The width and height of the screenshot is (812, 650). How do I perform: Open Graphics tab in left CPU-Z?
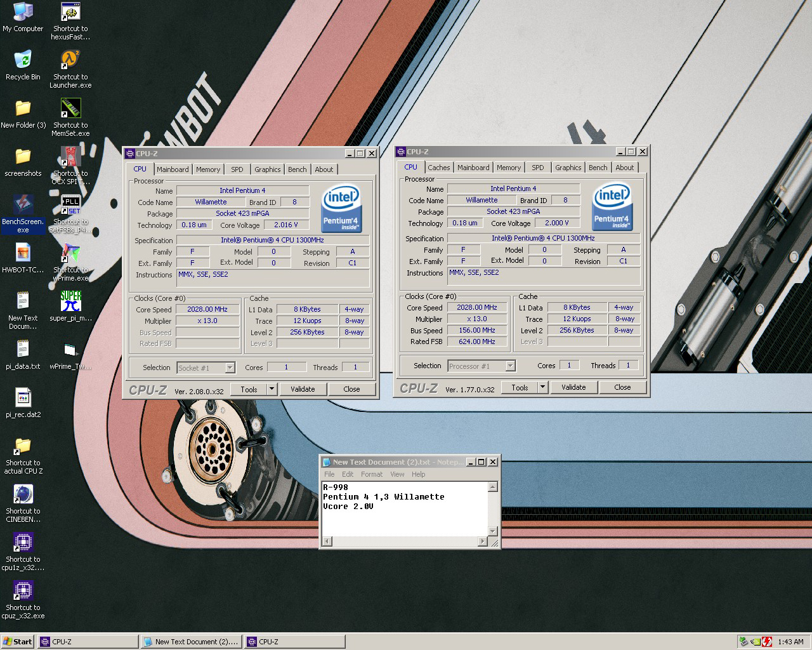click(268, 169)
